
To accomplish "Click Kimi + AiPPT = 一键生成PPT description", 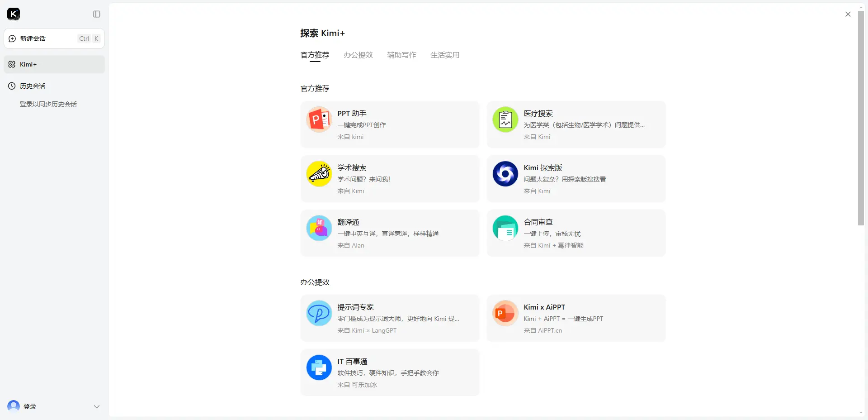I will tap(563, 319).
